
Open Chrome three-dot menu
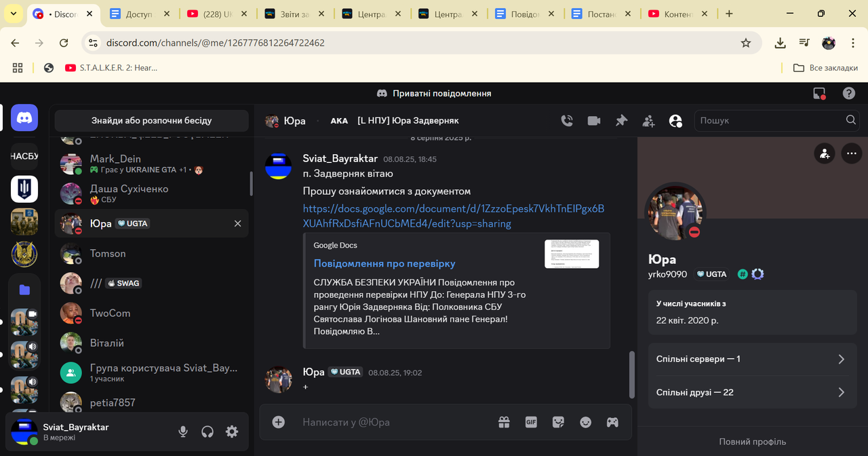point(852,43)
